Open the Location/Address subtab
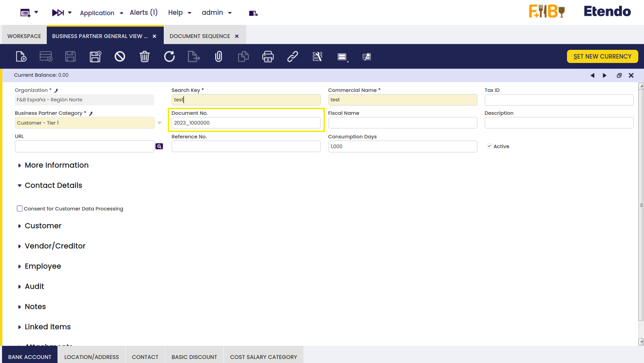This screenshot has width=644, height=363. 91,357
